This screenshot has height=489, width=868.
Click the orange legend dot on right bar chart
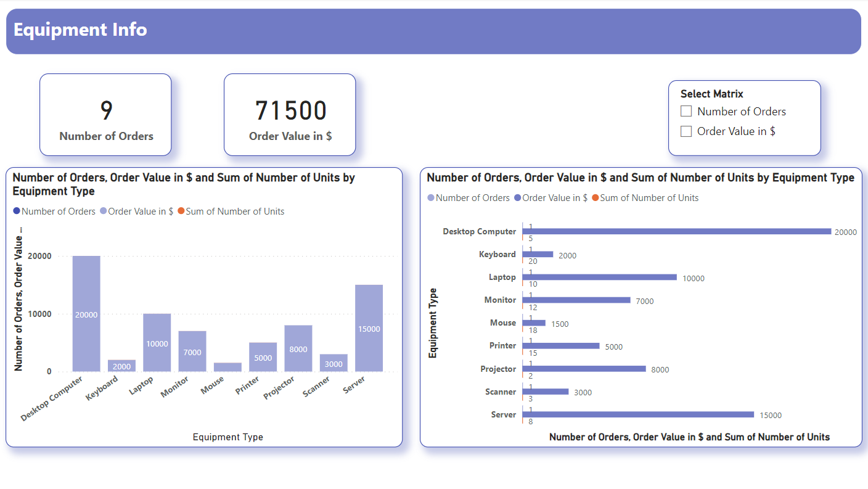click(x=595, y=197)
